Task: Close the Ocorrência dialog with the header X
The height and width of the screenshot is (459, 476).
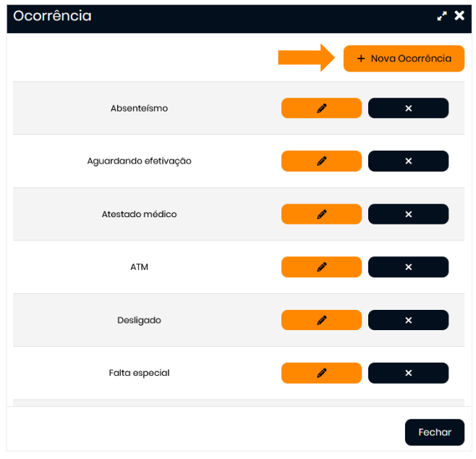Action: [459, 15]
